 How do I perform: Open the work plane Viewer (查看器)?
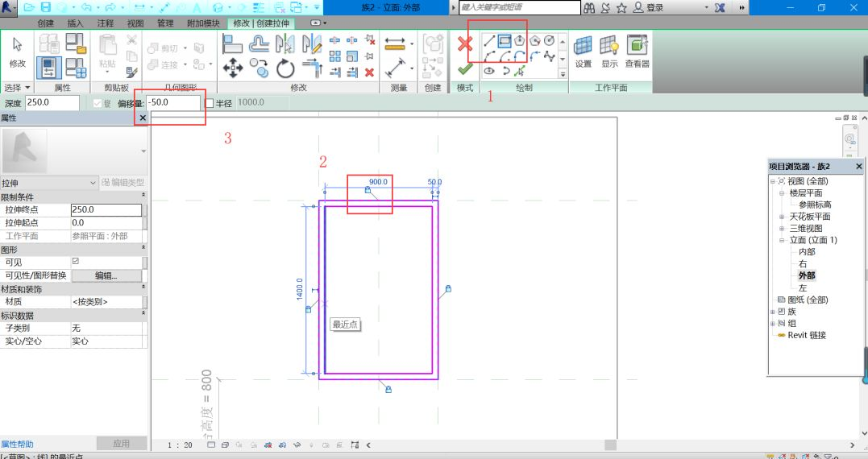point(638,47)
